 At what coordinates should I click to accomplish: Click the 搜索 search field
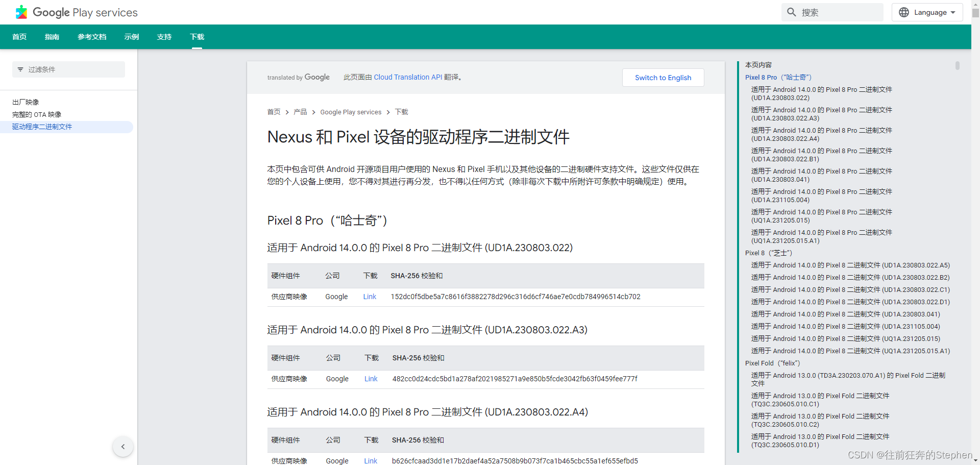point(832,12)
